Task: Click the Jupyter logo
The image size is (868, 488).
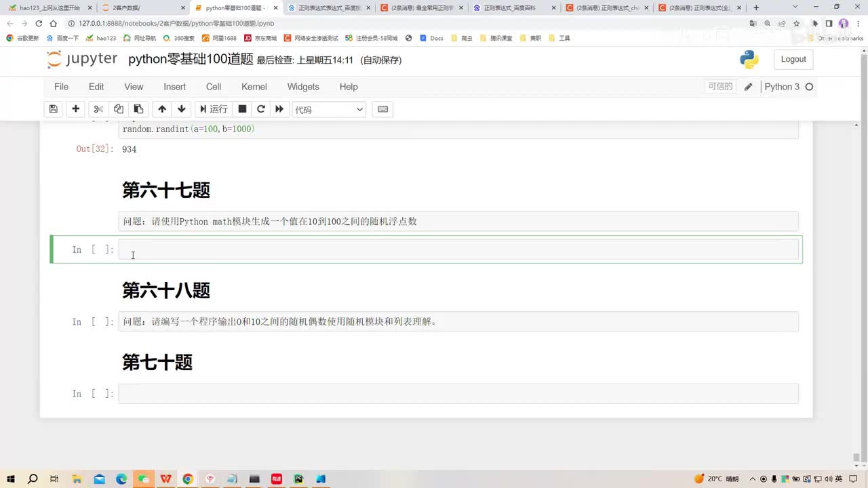Action: (x=82, y=60)
